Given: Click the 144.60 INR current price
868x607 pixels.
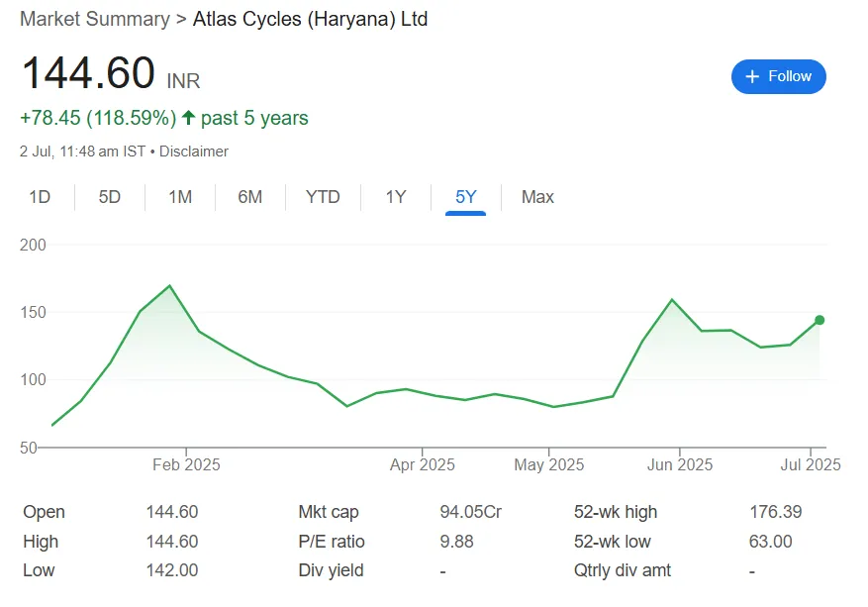Looking at the screenshot, I should pos(111,73).
